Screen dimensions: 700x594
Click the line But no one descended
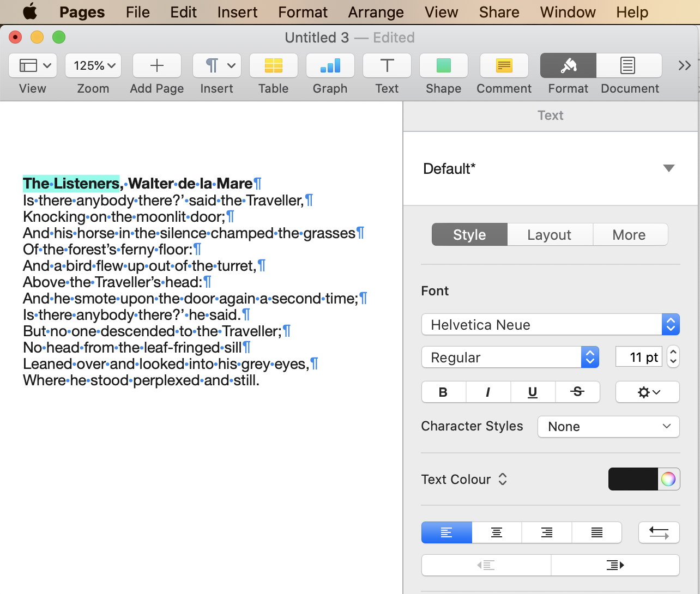click(x=152, y=331)
